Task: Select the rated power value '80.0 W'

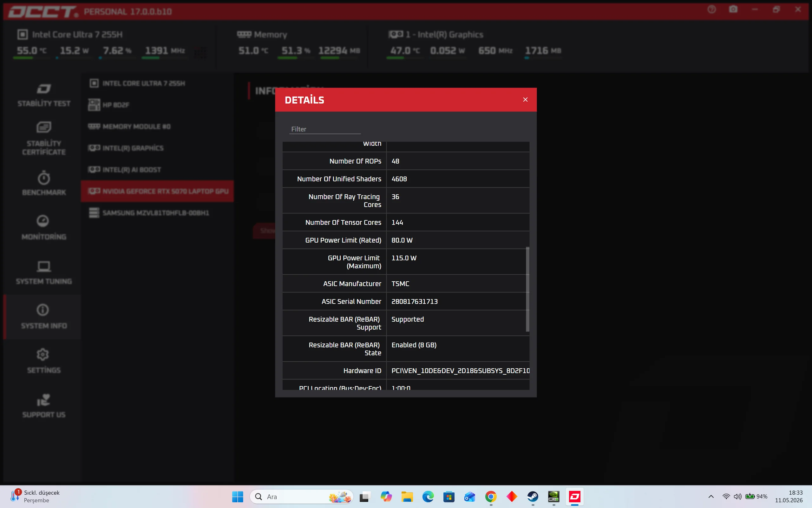Action: click(402, 240)
